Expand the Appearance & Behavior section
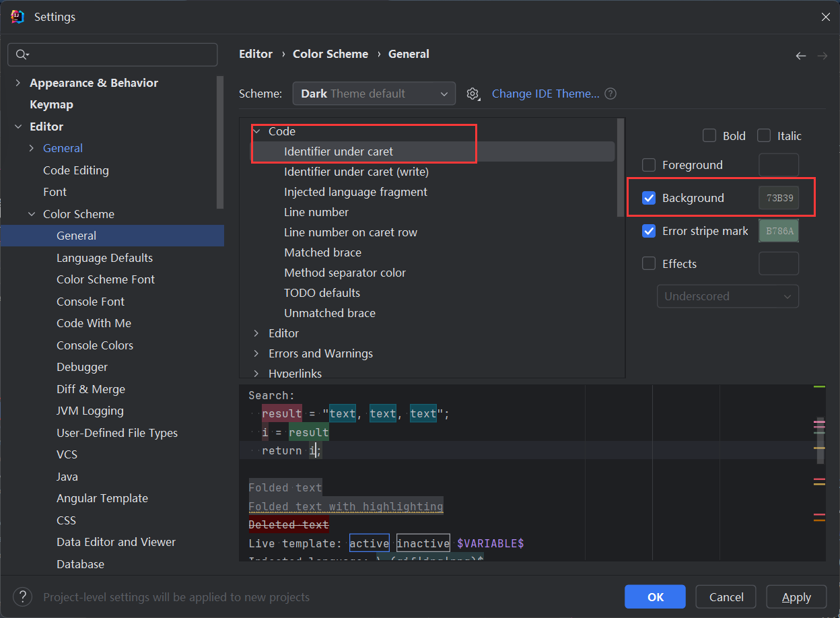 coord(18,83)
